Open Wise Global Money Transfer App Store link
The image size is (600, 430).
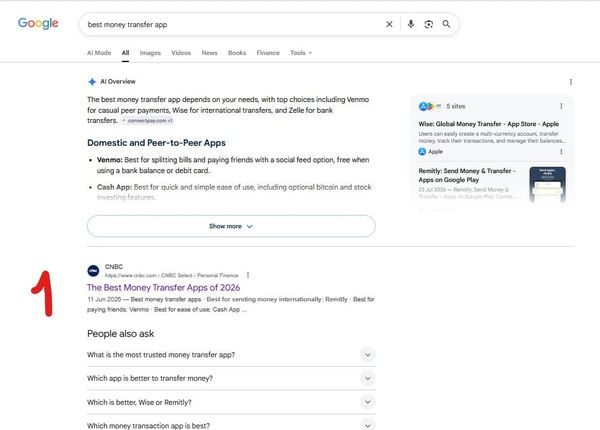[488, 124]
